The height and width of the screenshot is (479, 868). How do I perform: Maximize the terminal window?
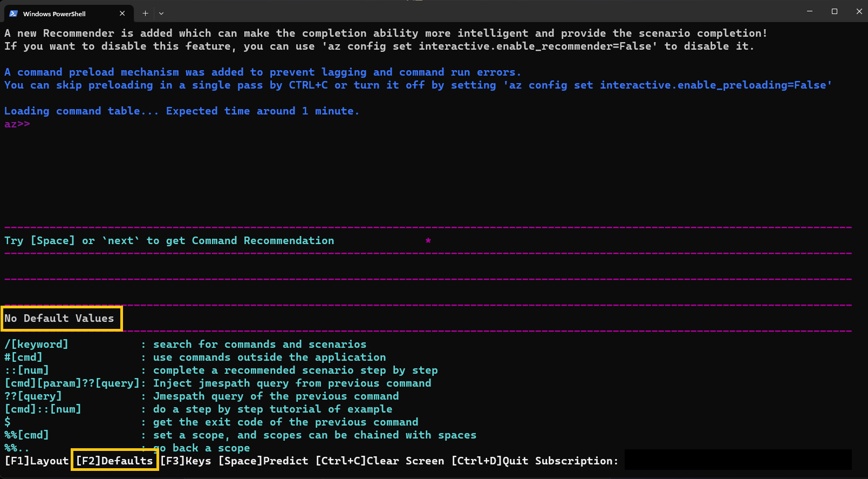pyautogui.click(x=835, y=11)
